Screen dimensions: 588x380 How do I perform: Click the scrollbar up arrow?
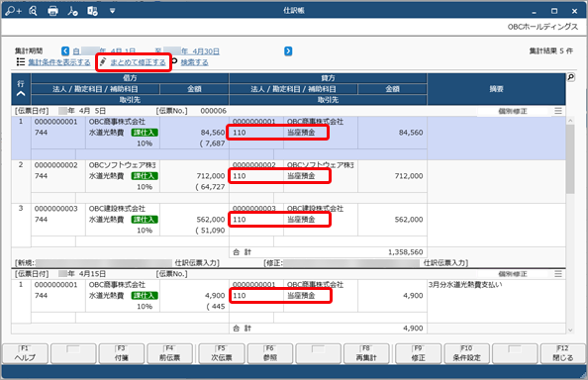[570, 121]
